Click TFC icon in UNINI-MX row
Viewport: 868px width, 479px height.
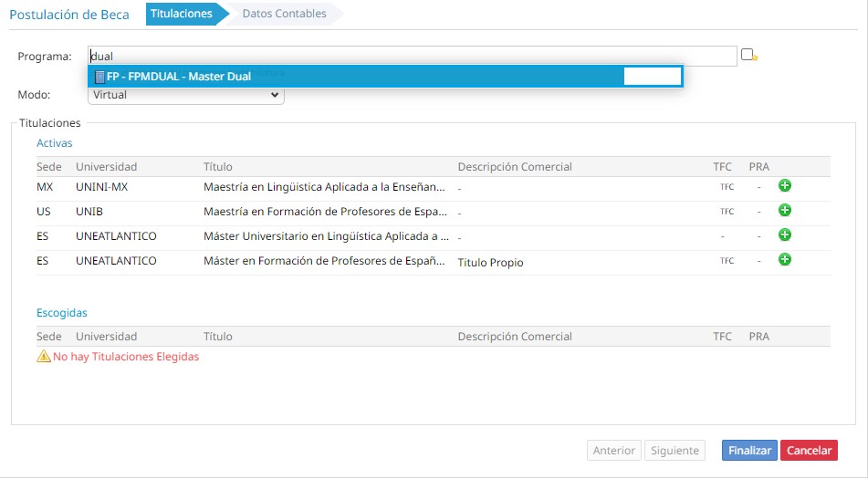727,187
